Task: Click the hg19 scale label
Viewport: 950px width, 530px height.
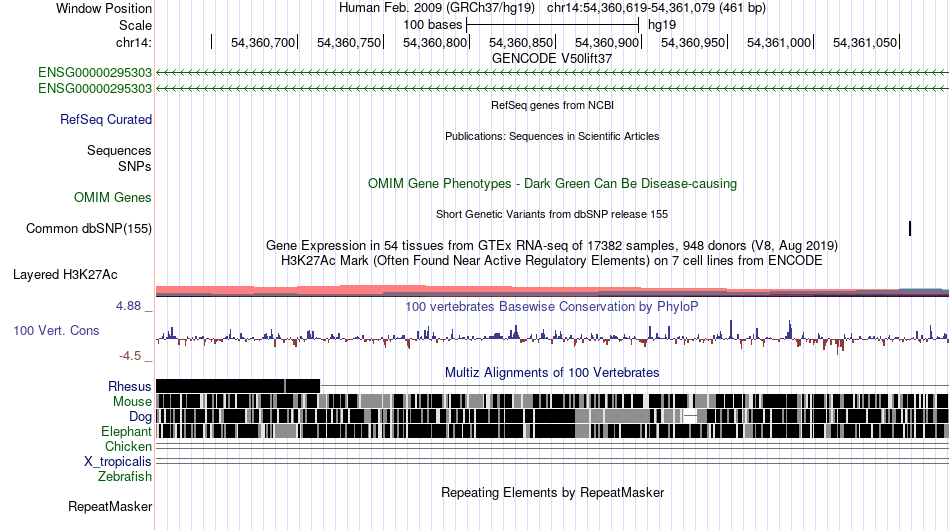Action: (662, 25)
